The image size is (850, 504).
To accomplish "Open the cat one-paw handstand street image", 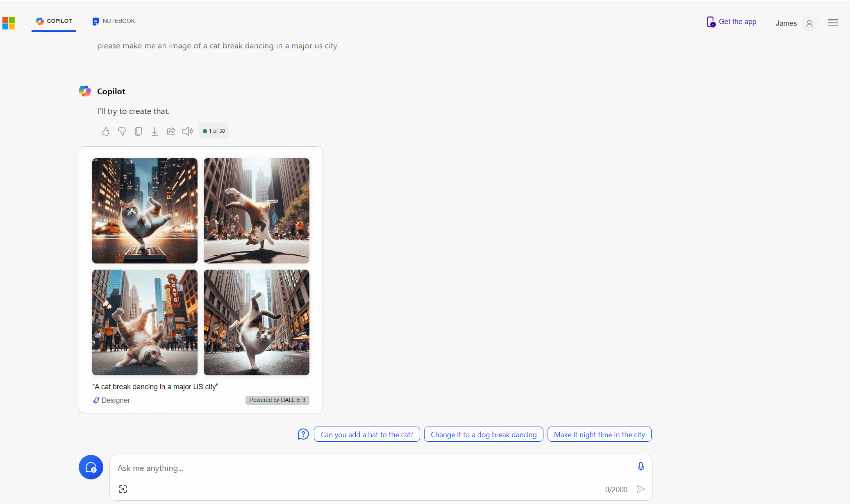I will click(257, 322).
